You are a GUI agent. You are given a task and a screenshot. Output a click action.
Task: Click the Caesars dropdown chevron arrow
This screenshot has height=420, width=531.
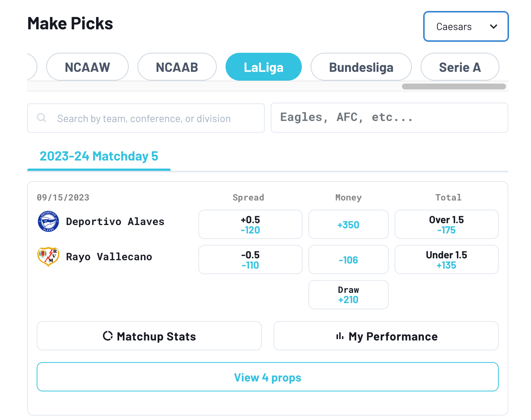[494, 26]
